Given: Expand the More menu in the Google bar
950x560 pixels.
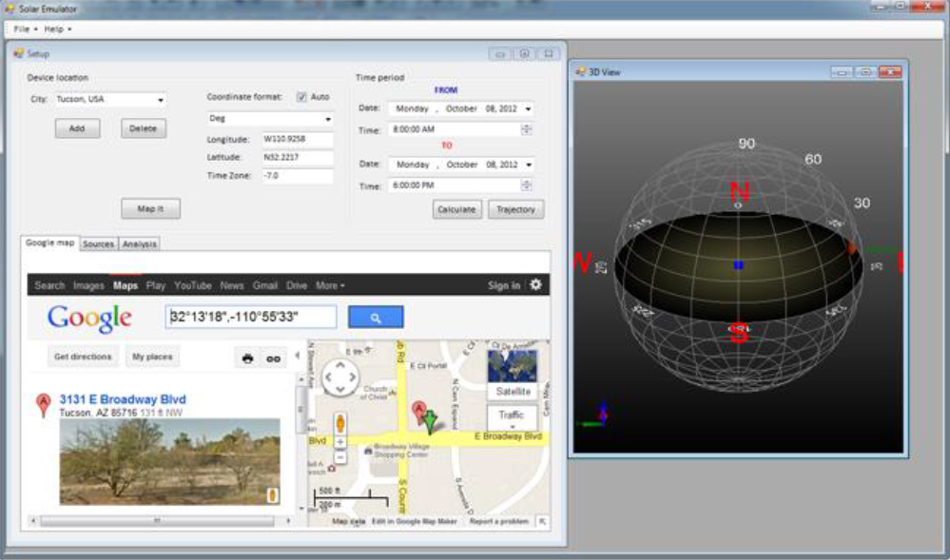Looking at the screenshot, I should click(330, 285).
